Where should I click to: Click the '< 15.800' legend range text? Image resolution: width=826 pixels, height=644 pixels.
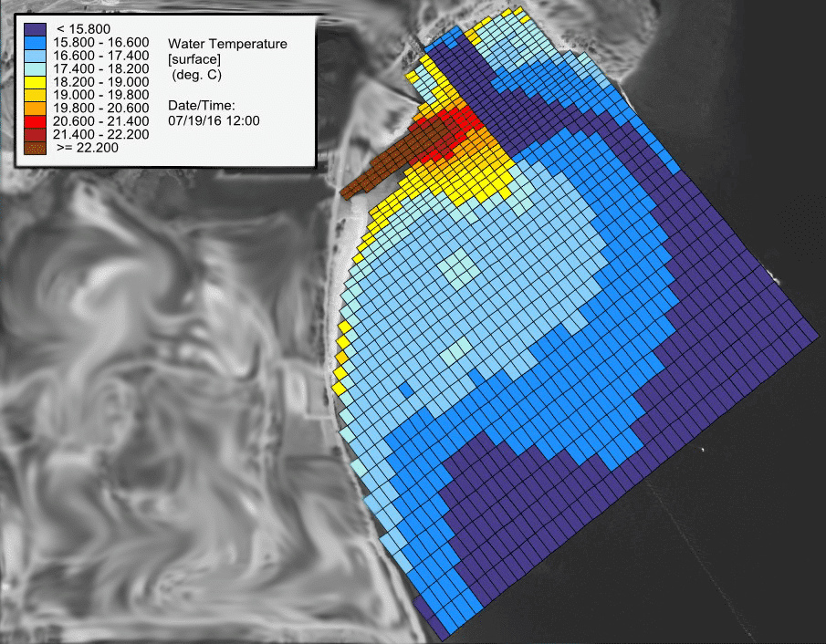coord(84,29)
